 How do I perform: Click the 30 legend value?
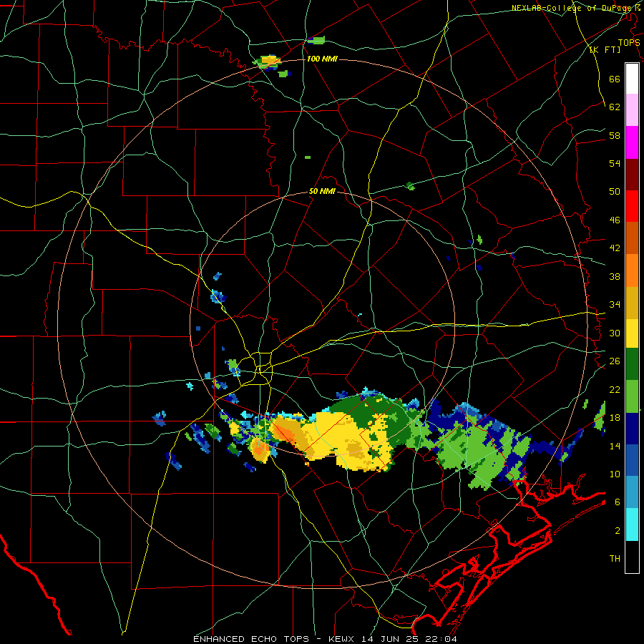(615, 333)
